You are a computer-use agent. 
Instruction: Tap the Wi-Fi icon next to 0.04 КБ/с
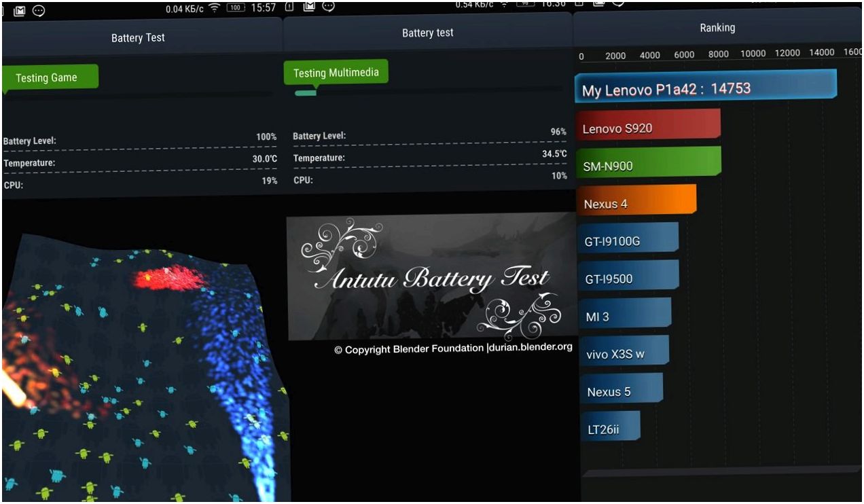[x=215, y=8]
